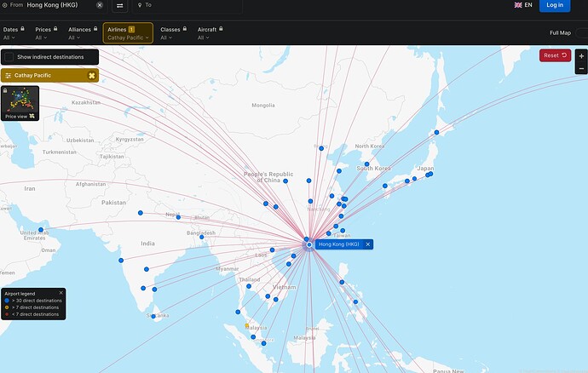Swap origin and destination airports
Viewport: 588px width, 373px height.
(119, 5)
